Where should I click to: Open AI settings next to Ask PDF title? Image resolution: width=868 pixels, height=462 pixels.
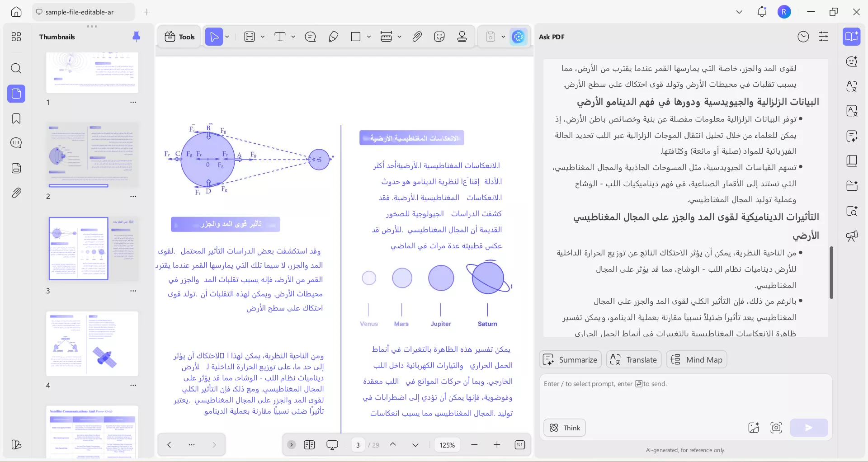(824, 37)
